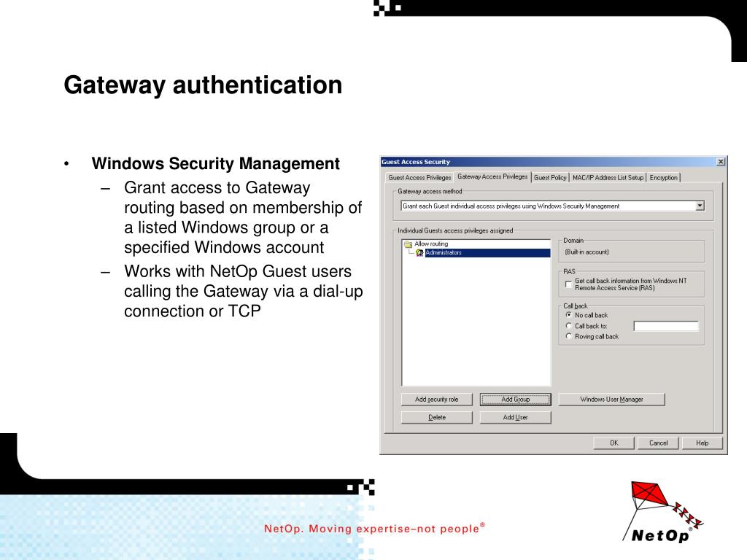Select the No call back option
Viewport: 747px width, 560px height.
tap(568, 315)
